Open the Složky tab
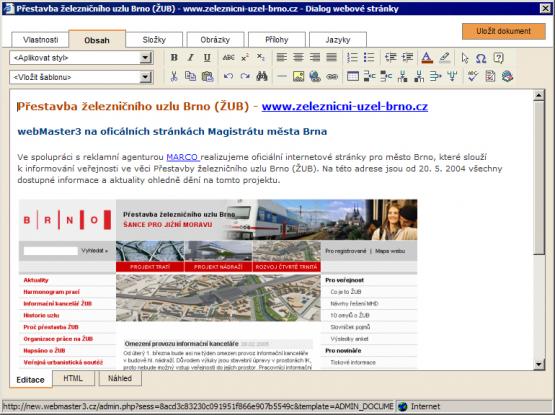555x415 pixels. tap(154, 40)
